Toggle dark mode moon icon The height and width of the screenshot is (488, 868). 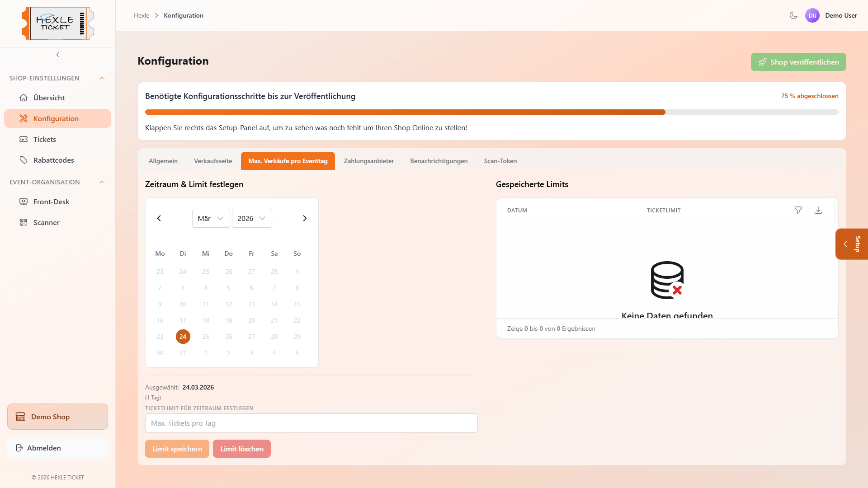(x=793, y=15)
